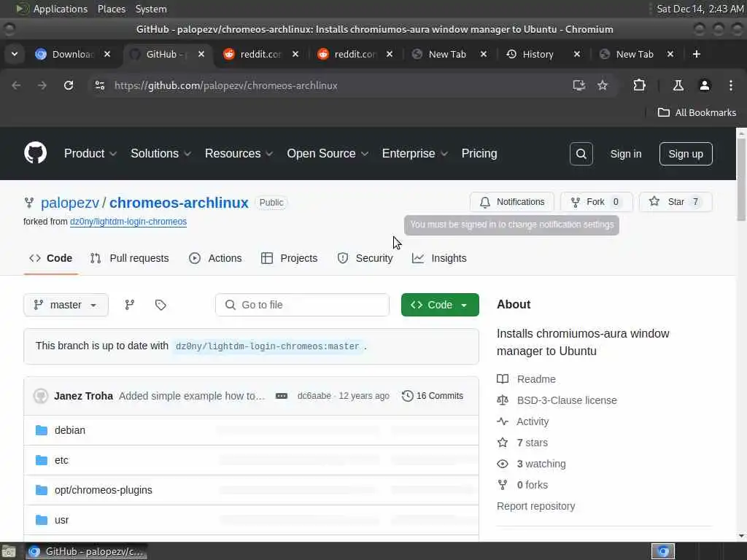Open a new tab with plus icon
The height and width of the screenshot is (560, 747).
tap(697, 54)
